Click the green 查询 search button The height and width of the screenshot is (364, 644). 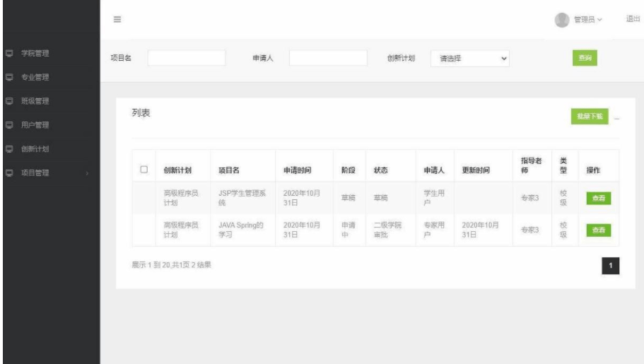[585, 58]
